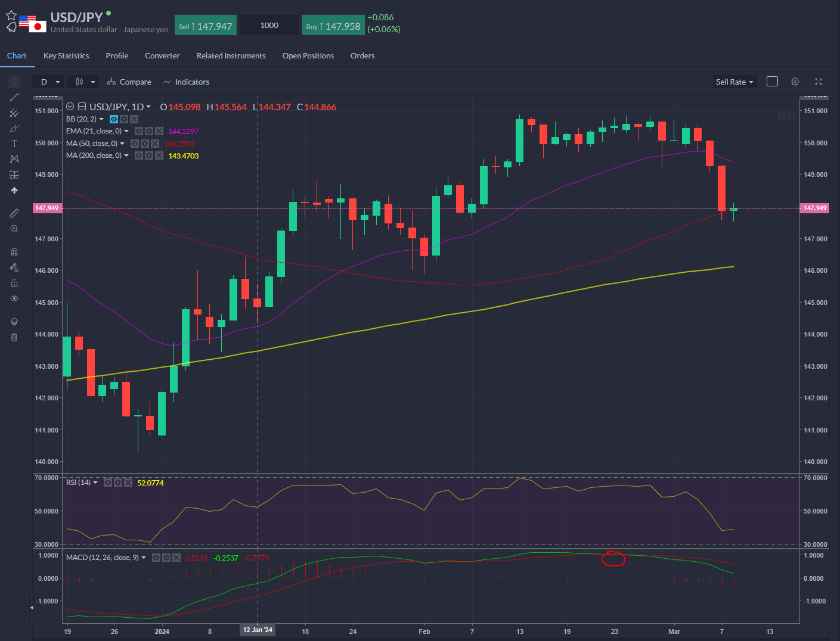Screen dimensions: 840x641
Task: Open the daily timeframe dropdown
Action: (x=48, y=82)
